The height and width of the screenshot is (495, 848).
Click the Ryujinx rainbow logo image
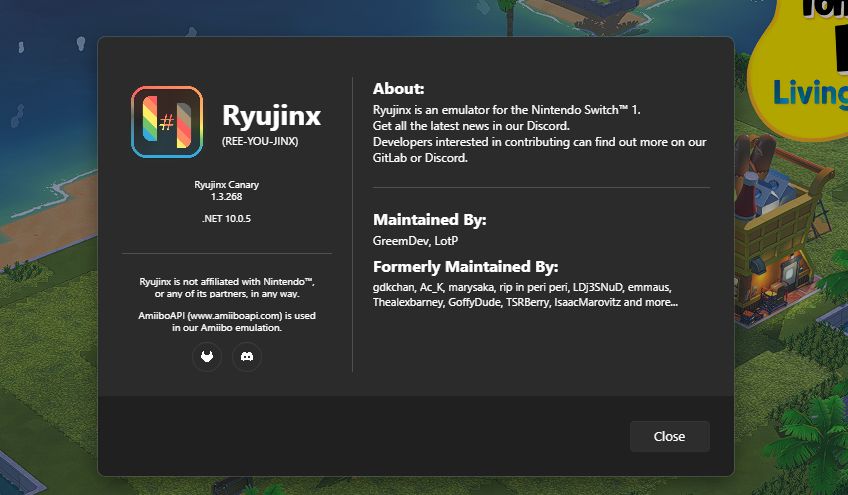167,122
